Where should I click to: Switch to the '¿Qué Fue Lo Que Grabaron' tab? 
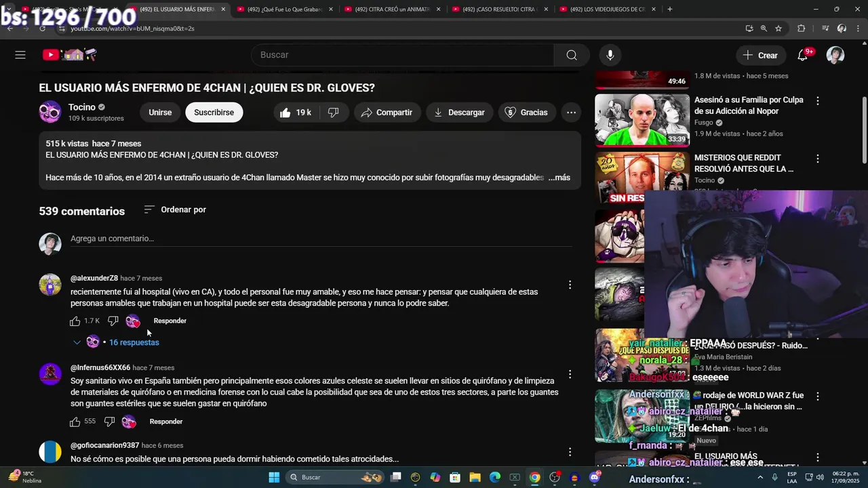click(284, 9)
